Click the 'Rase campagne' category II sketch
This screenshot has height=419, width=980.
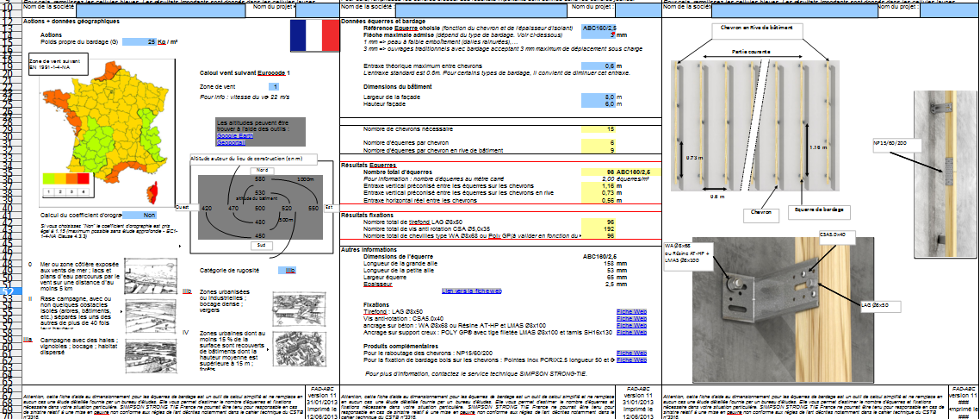152,316
